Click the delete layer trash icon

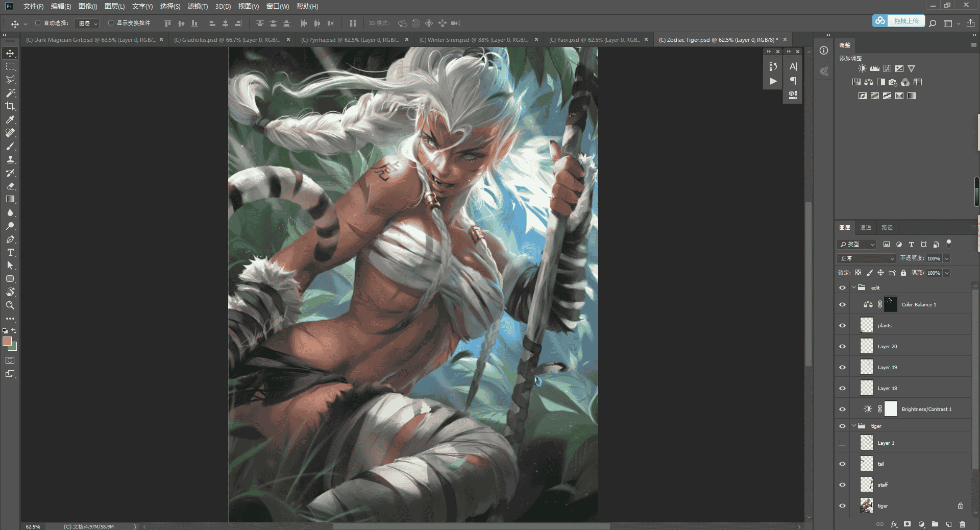[962, 524]
